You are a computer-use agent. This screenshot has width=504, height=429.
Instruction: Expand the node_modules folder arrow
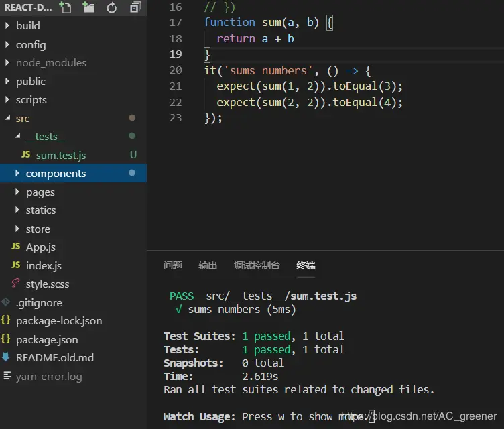click(x=7, y=62)
